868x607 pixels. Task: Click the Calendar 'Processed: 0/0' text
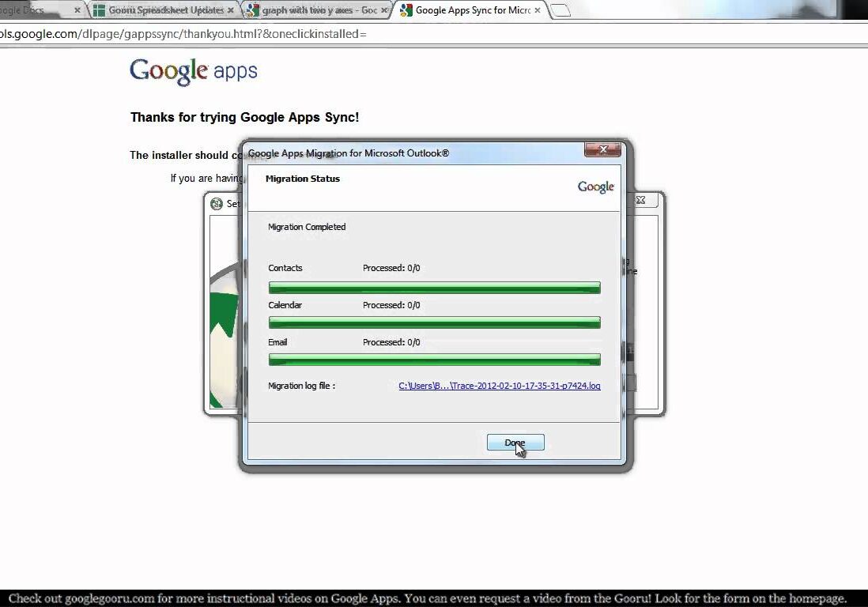[391, 305]
